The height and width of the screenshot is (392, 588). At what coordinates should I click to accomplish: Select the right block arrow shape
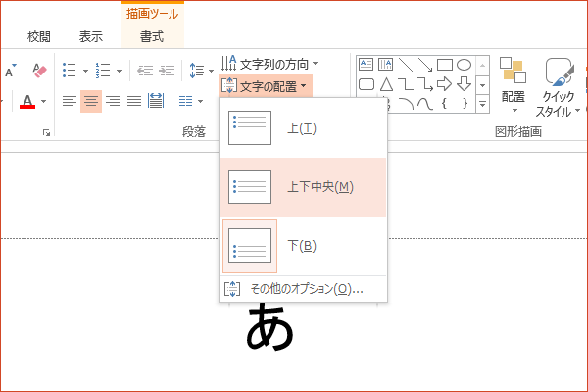click(444, 84)
